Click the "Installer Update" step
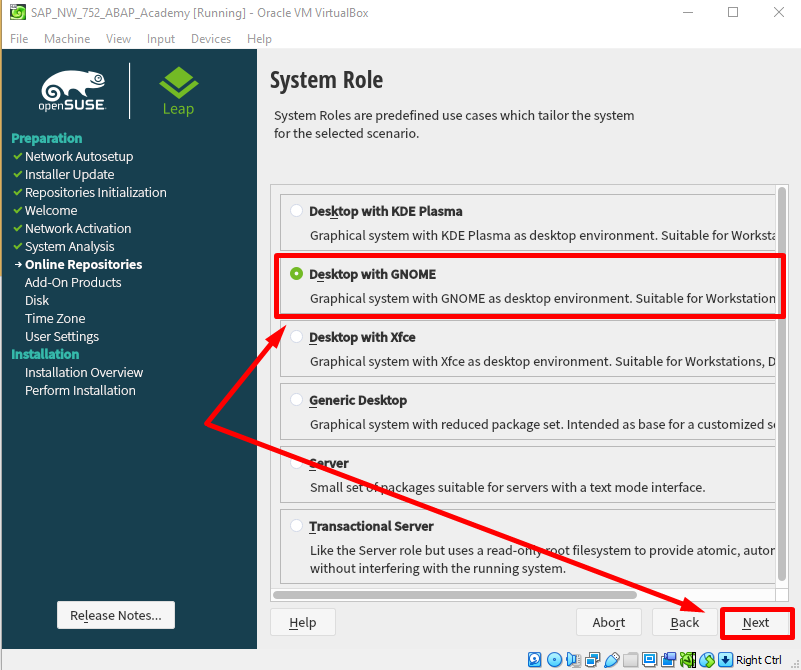 click(x=69, y=174)
